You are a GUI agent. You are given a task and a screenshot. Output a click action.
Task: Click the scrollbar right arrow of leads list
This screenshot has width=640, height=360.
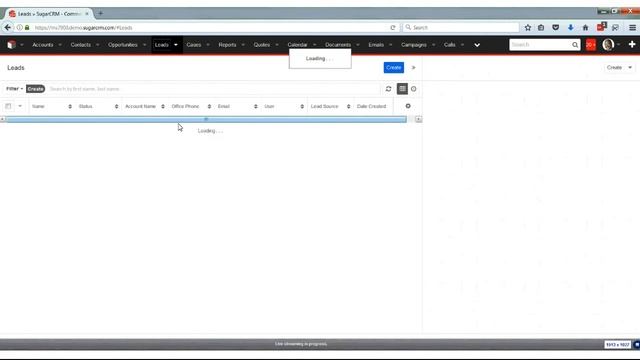coord(418,119)
